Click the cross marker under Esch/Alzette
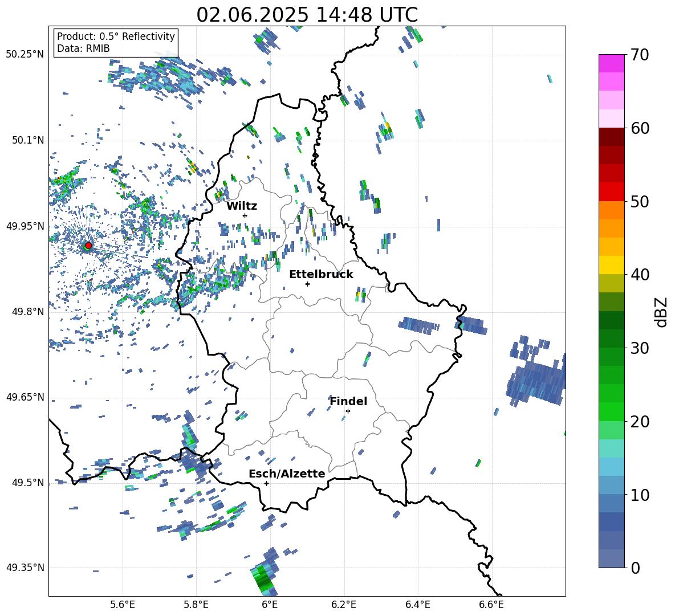The height and width of the screenshot is (616, 675). [x=266, y=483]
